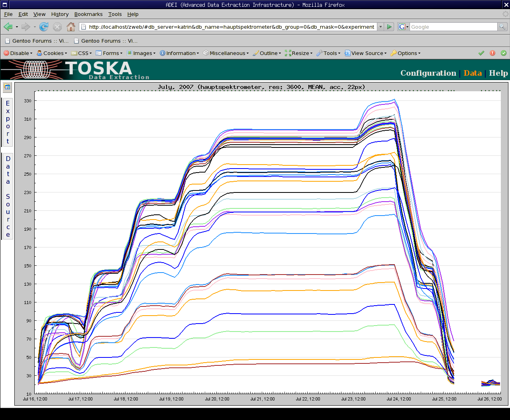The height and width of the screenshot is (420, 510).
Task: Click the Home icon in navigation bar
Action: pos(71,27)
